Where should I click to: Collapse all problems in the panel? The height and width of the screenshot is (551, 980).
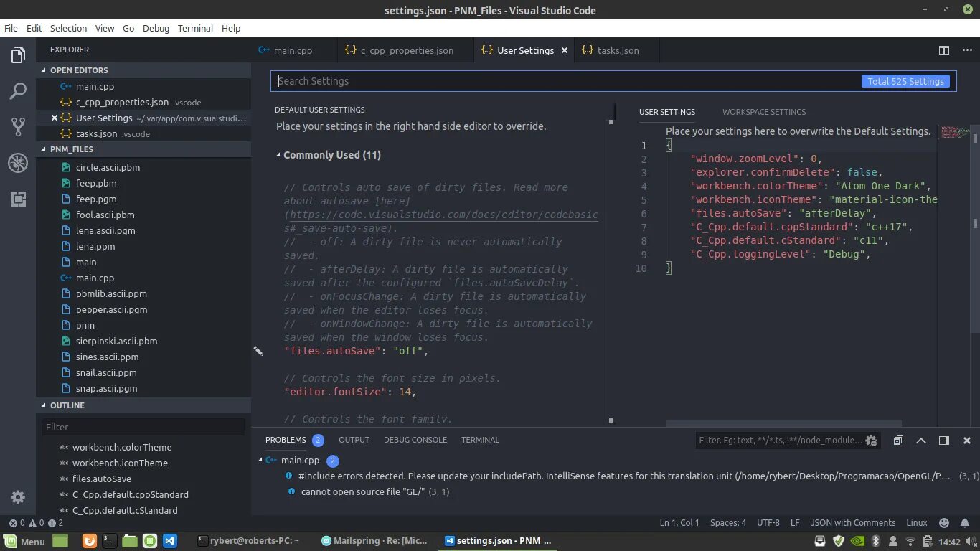898,441
